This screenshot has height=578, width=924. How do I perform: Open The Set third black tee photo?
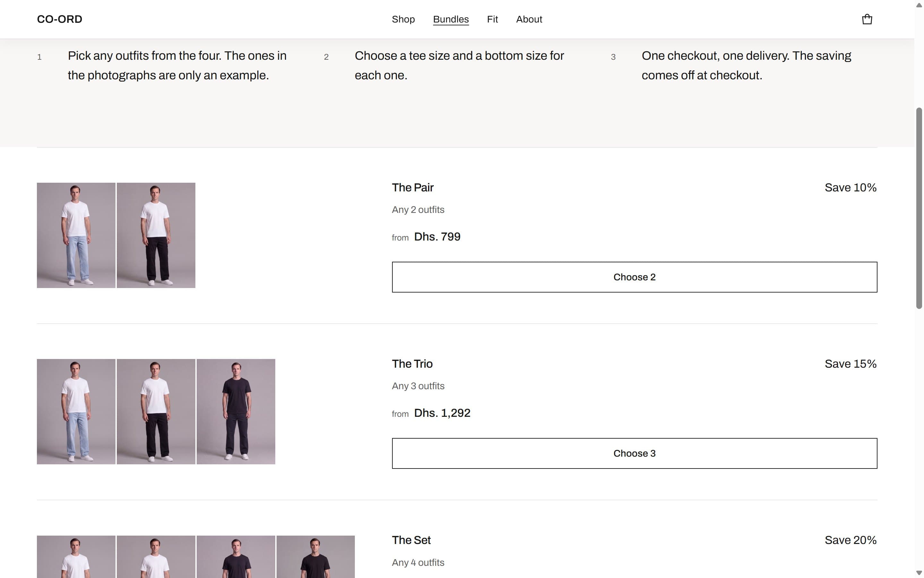tap(235, 557)
